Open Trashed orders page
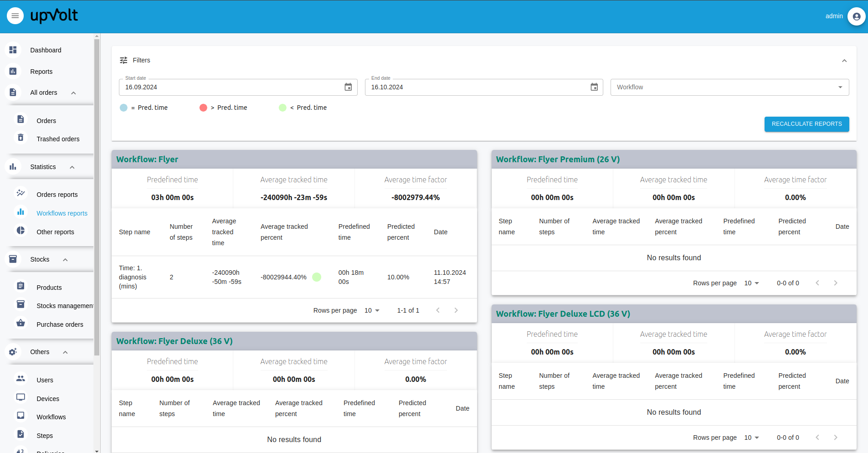The height and width of the screenshot is (453, 868). (x=58, y=139)
